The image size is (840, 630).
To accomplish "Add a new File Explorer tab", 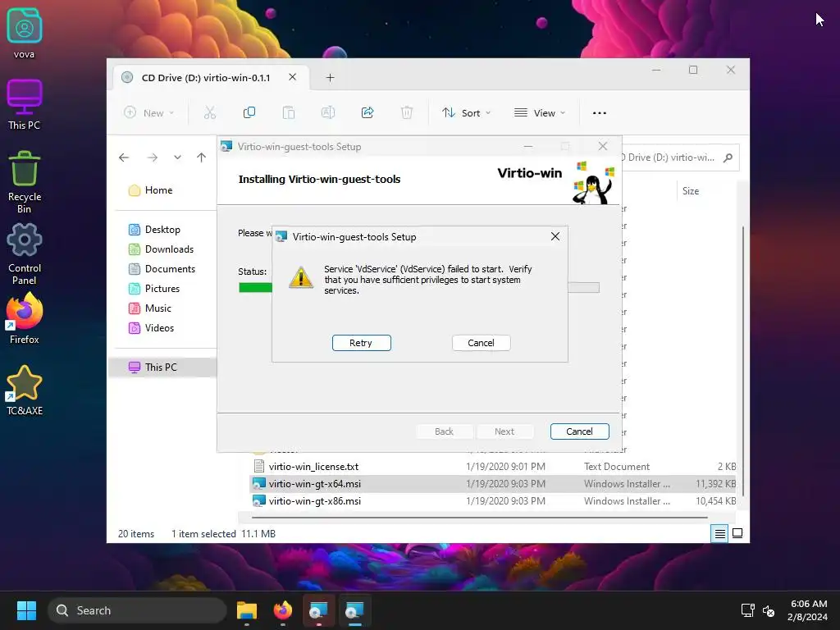I will 330,78.
